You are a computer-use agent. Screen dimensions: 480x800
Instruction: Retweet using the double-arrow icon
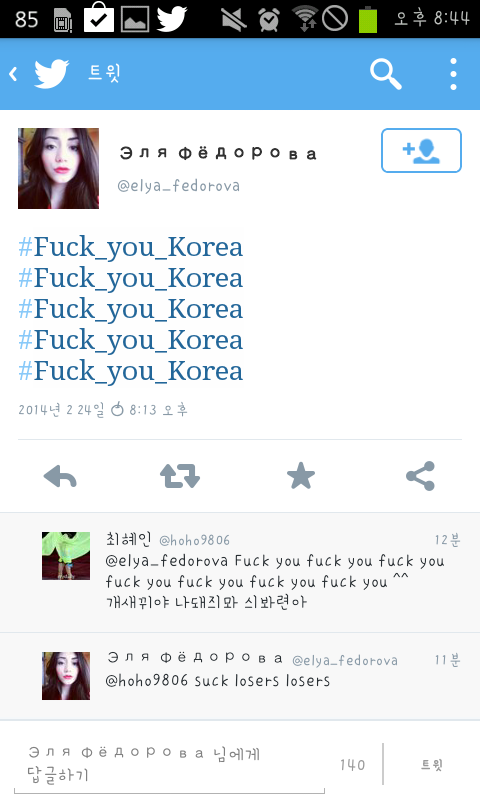tap(180, 477)
